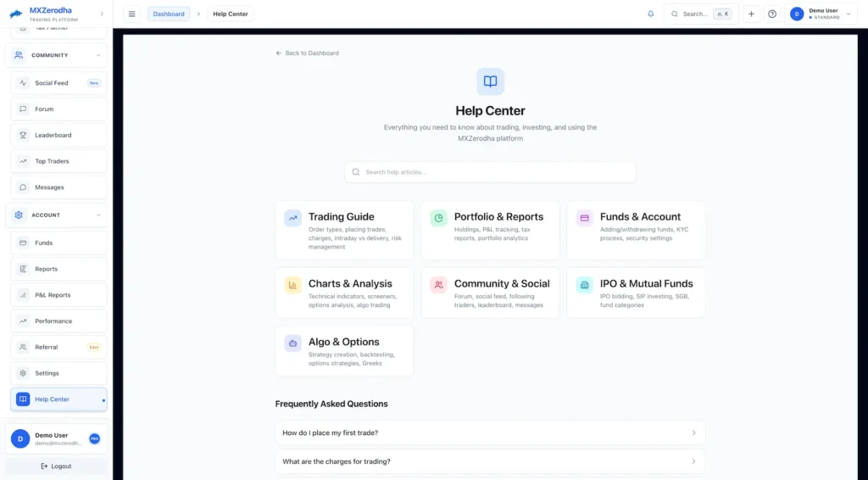Click the Performance trend icon

(x=23, y=321)
